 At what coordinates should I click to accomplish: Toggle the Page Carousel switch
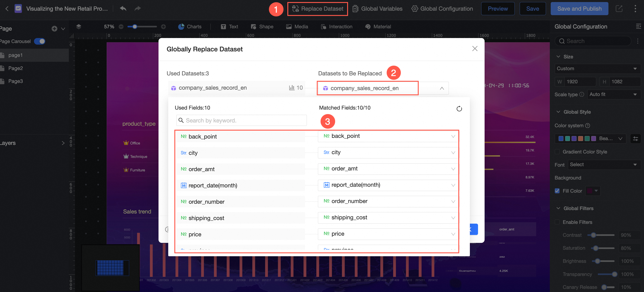tap(40, 41)
